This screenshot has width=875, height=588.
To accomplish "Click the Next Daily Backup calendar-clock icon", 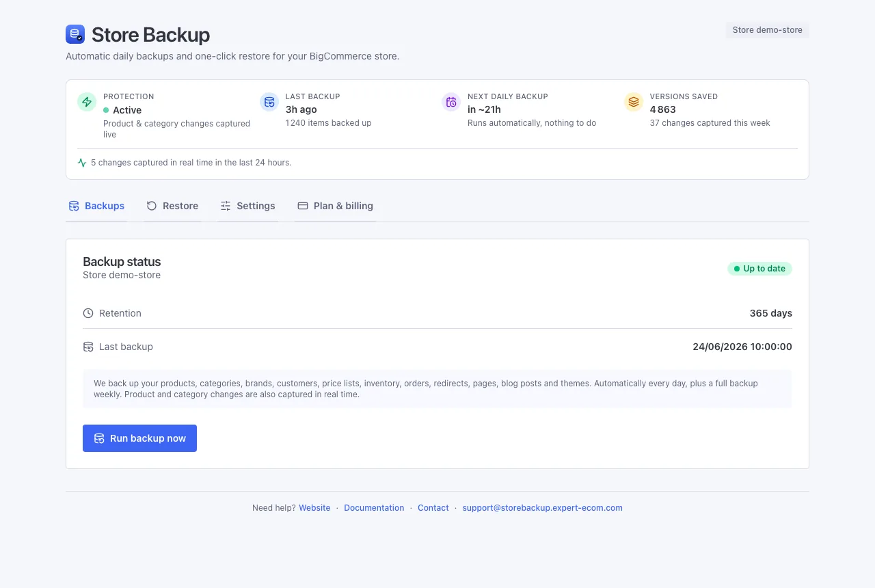I will pyautogui.click(x=451, y=102).
